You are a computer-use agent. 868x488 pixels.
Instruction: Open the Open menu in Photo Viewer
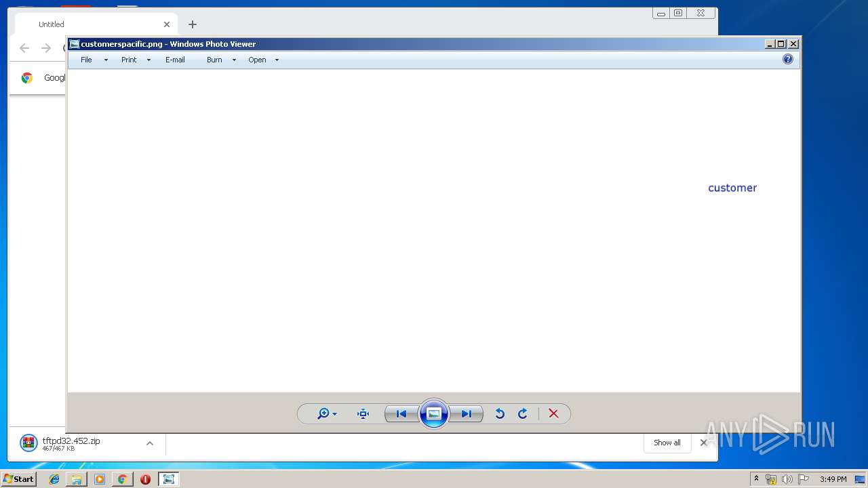pos(257,60)
